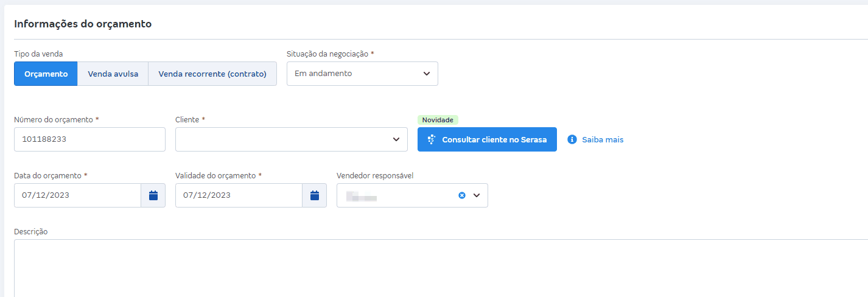Click the Novidade badge
This screenshot has height=297, width=868.
(438, 120)
